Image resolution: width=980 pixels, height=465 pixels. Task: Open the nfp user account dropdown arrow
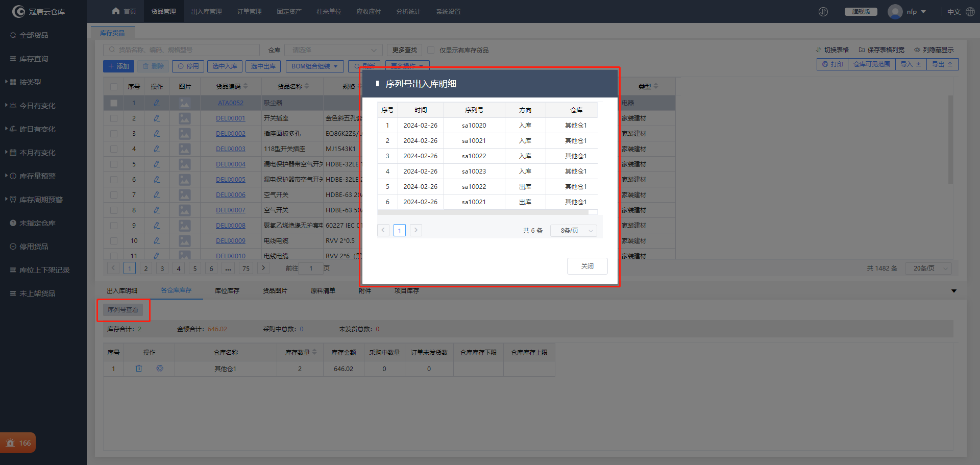[923, 12]
